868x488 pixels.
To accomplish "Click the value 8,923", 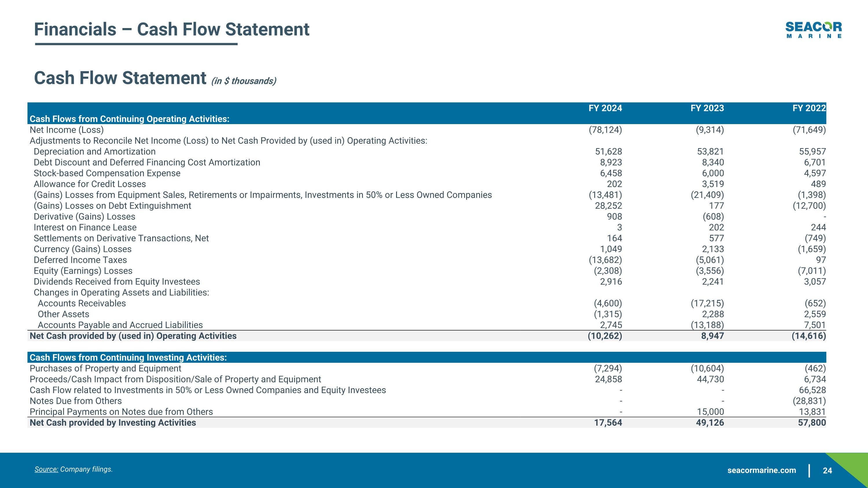I will [611, 162].
